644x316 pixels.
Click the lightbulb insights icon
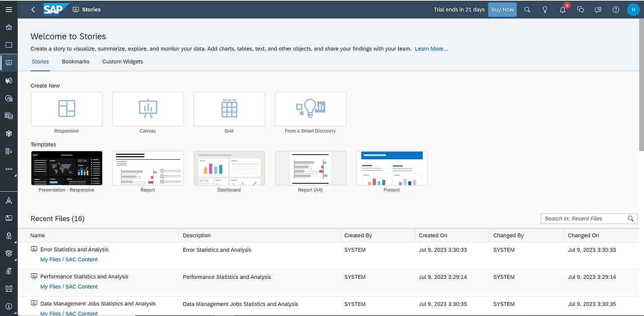[x=545, y=9]
